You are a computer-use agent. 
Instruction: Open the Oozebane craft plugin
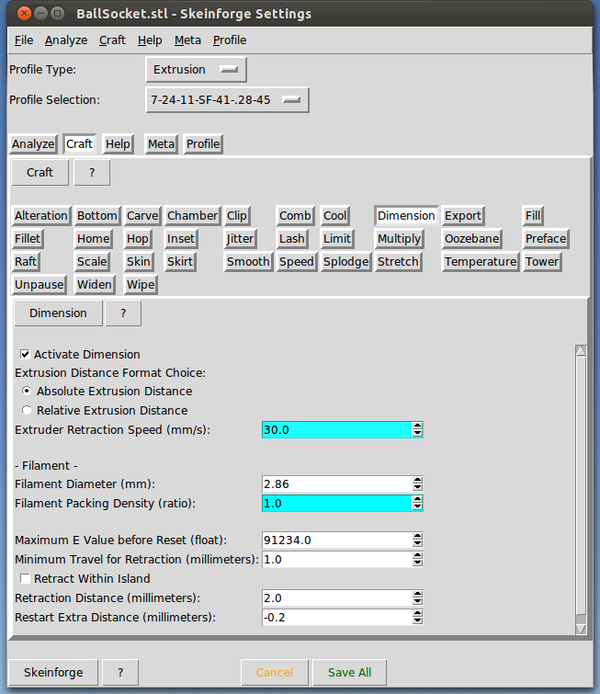point(472,239)
